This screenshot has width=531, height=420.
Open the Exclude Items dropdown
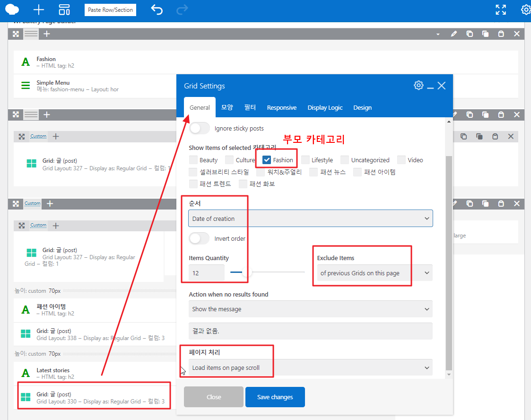point(374,273)
